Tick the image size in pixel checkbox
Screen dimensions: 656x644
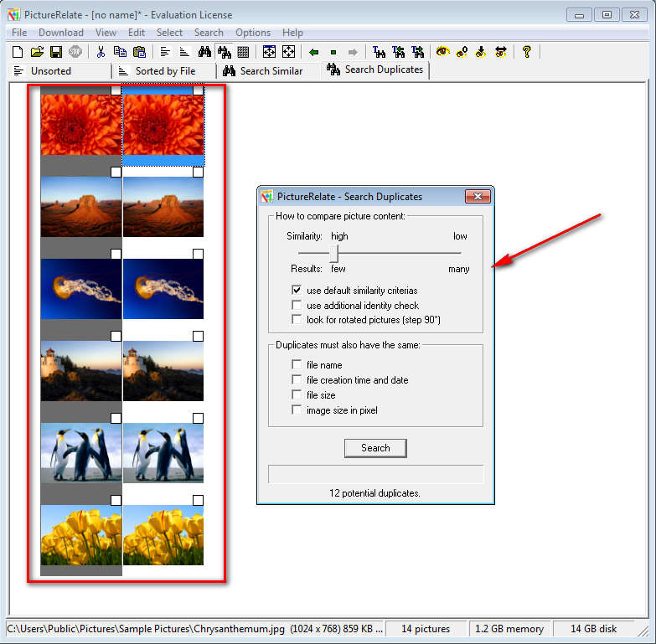(297, 410)
